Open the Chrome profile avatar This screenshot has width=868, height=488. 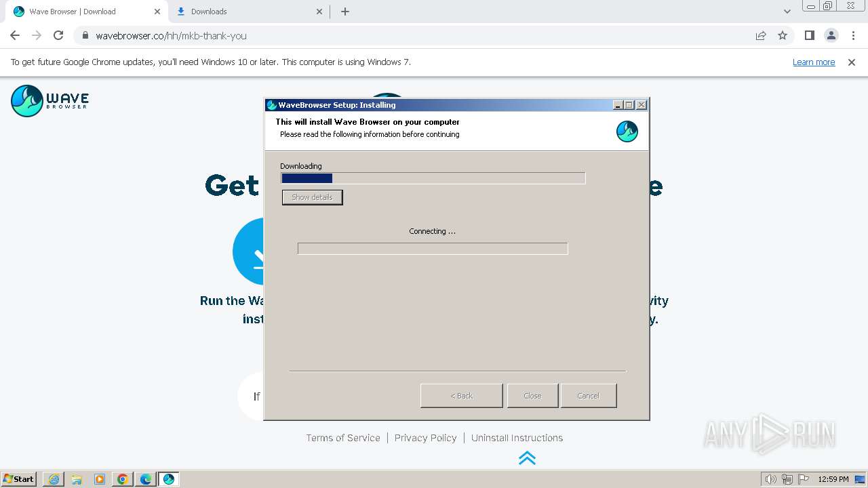(831, 35)
